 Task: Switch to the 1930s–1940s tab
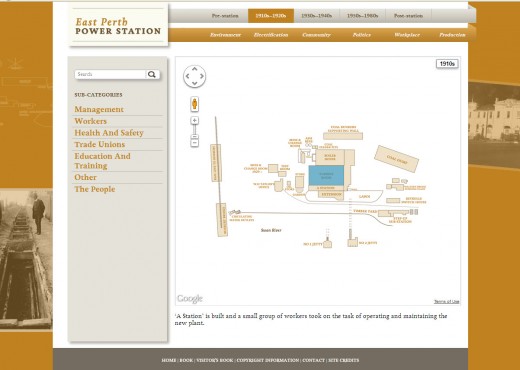coord(316,16)
